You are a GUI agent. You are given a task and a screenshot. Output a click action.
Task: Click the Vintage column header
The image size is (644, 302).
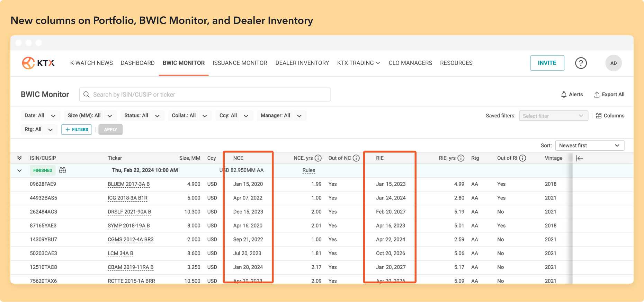(x=554, y=158)
